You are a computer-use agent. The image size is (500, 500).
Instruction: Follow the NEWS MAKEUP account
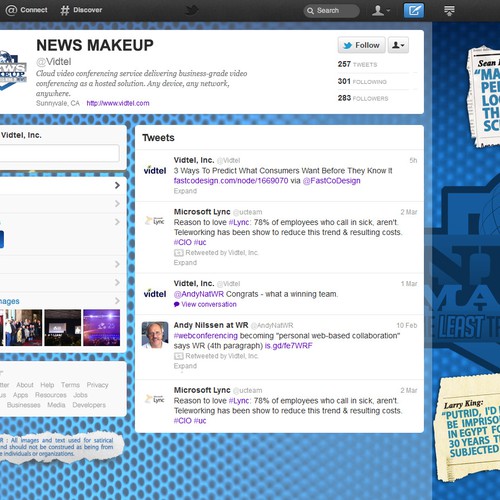(x=362, y=45)
